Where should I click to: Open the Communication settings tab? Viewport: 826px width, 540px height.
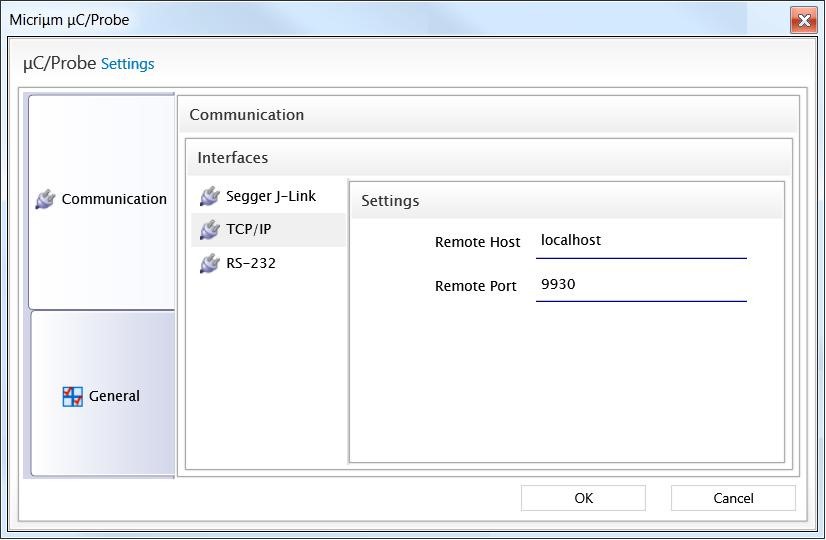[102, 202]
